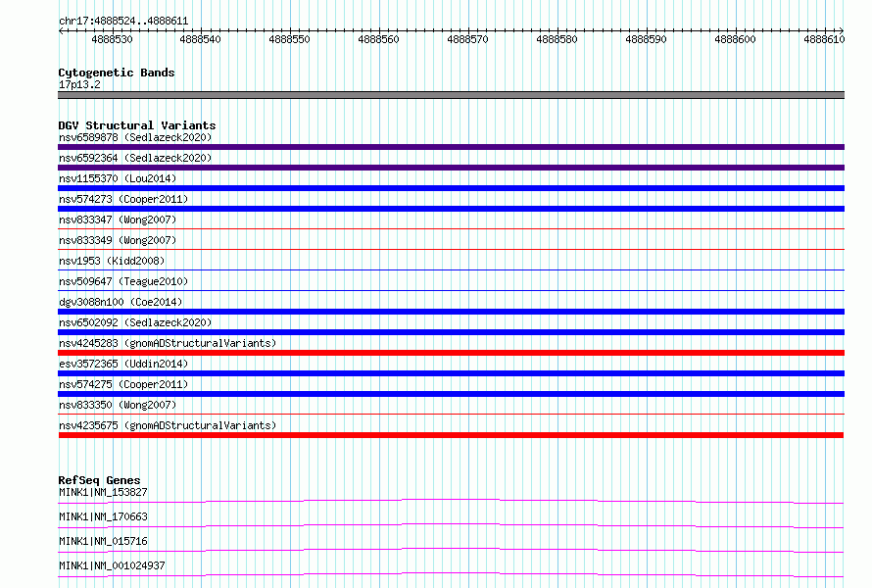872x588 pixels.
Task: Open variant esv3572365 (Uddin2014) label
Action: click(x=123, y=364)
